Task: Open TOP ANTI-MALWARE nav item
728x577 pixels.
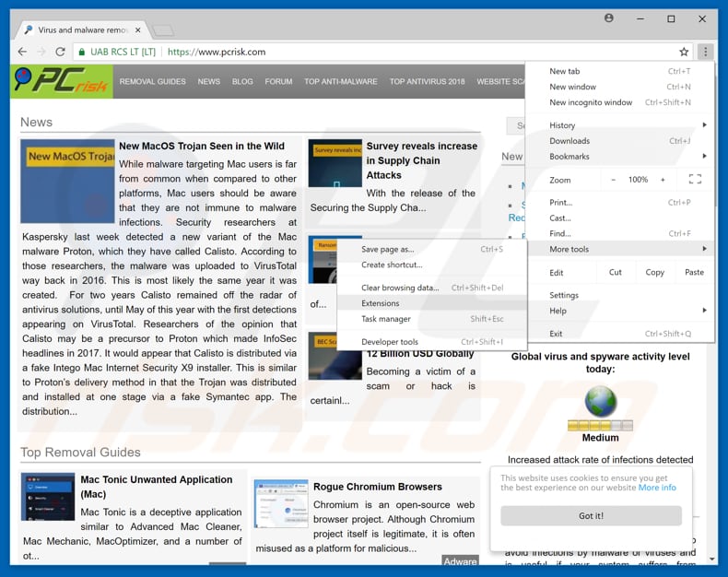Action: [341, 81]
